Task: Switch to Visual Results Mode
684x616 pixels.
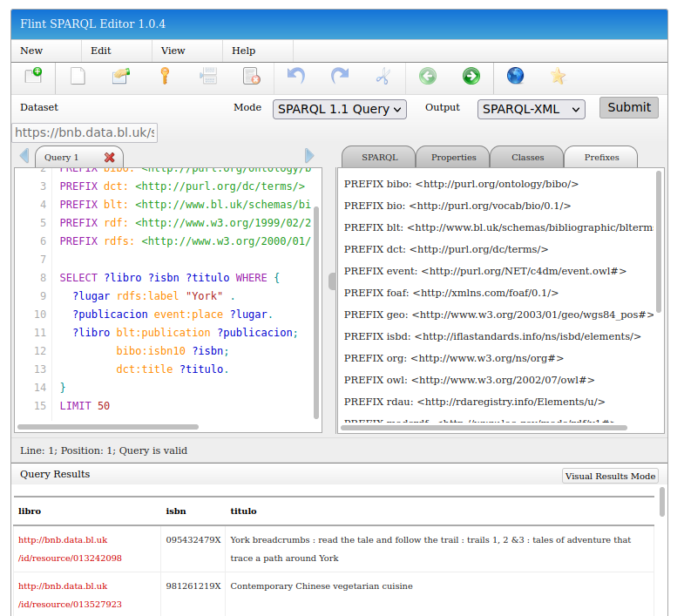Action: 610,476
